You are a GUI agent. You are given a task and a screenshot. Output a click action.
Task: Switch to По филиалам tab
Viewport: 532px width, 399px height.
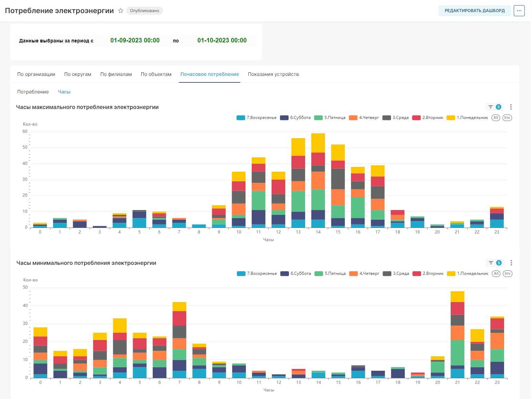click(116, 74)
